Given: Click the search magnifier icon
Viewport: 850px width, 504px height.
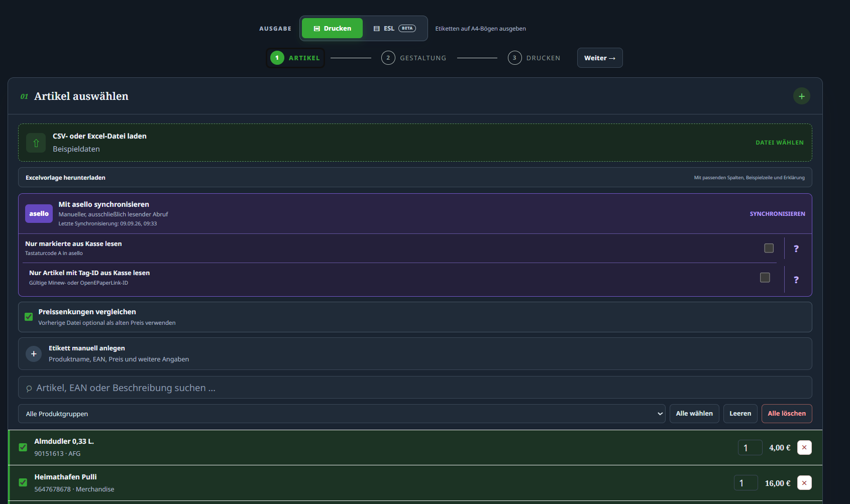Looking at the screenshot, I should [29, 389].
